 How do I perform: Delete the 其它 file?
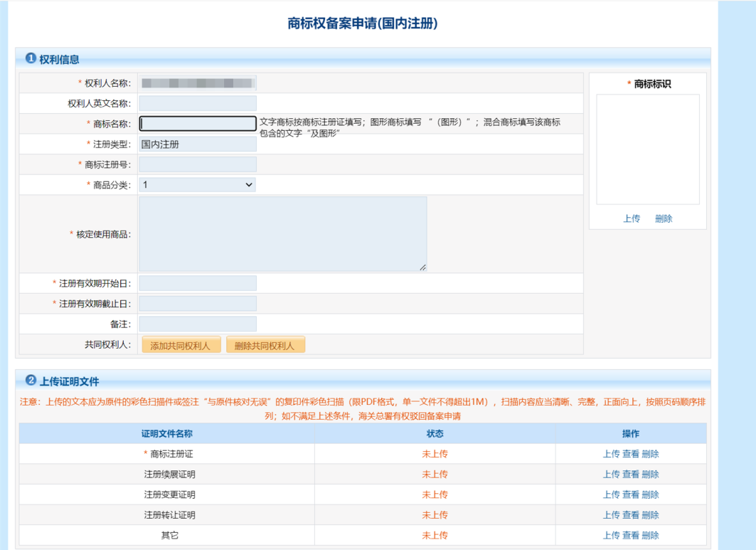(651, 535)
